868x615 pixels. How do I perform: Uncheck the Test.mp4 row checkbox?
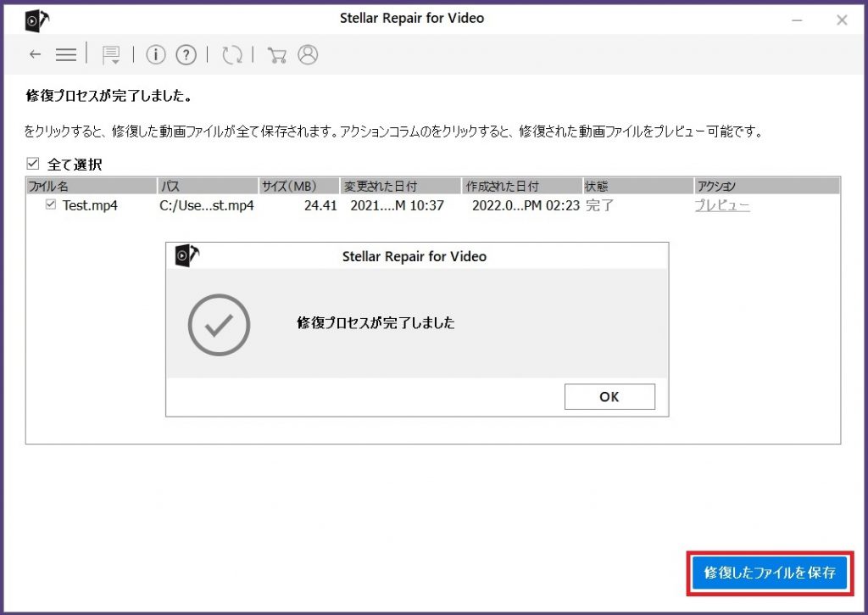tap(50, 204)
